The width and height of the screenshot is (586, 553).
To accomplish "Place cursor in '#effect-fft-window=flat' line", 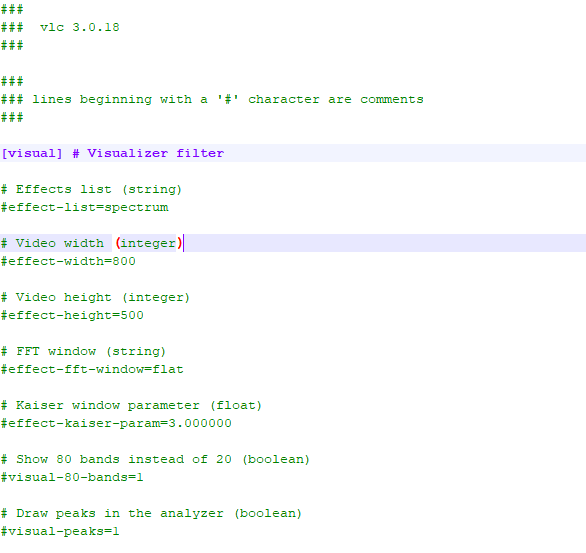I will coord(92,370).
